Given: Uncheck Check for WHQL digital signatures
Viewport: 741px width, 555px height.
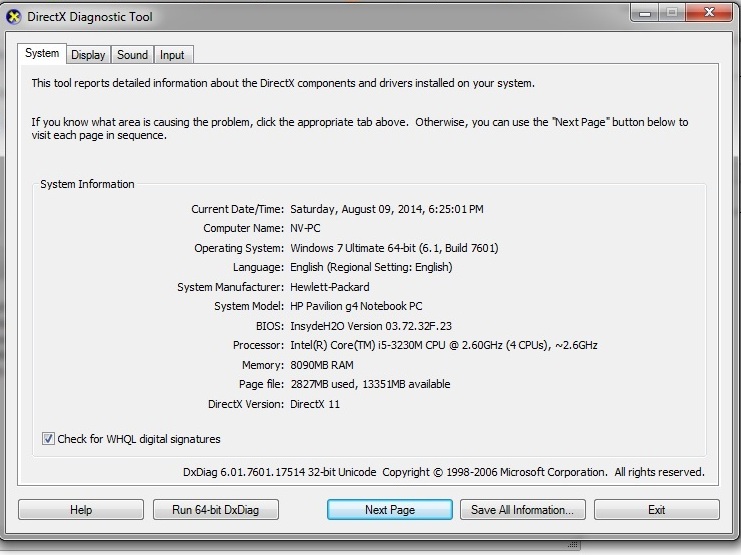Looking at the screenshot, I should point(49,439).
